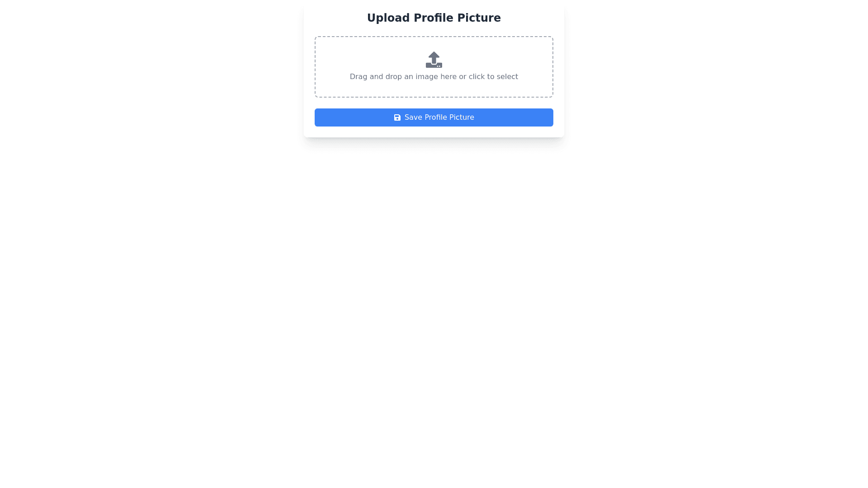Select the upload tray icon in drop zone
868x488 pixels.
point(434,60)
